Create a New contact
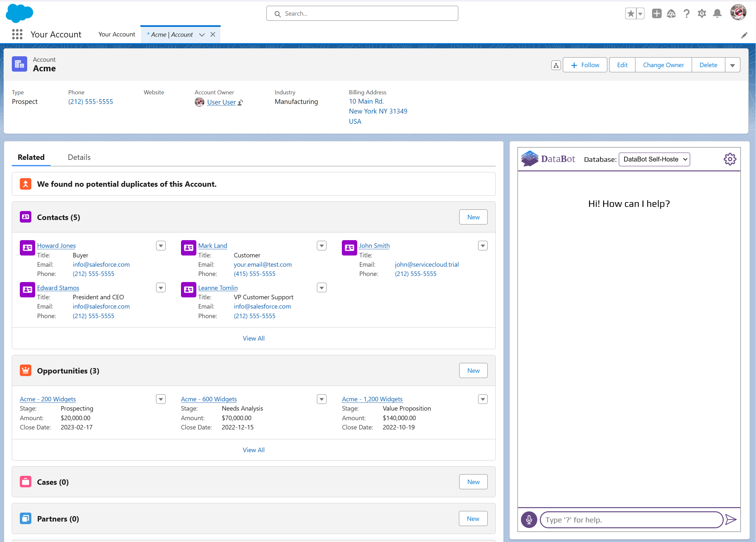The width and height of the screenshot is (756, 542). tap(473, 217)
